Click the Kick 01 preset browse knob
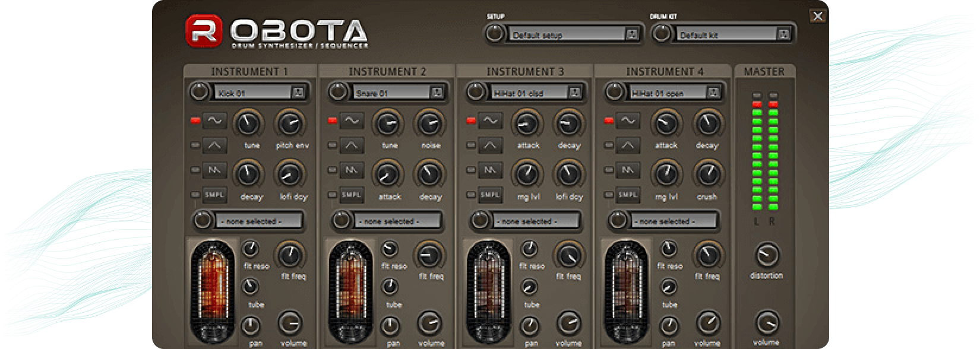980x349 pixels. 200,92
